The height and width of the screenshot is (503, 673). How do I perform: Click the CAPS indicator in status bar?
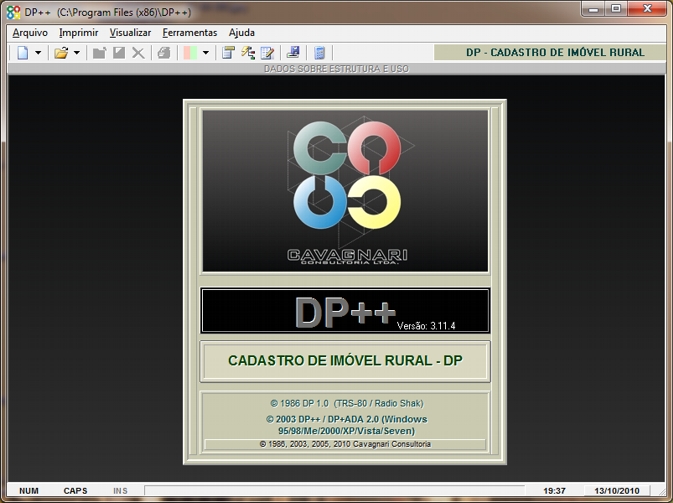point(75,491)
